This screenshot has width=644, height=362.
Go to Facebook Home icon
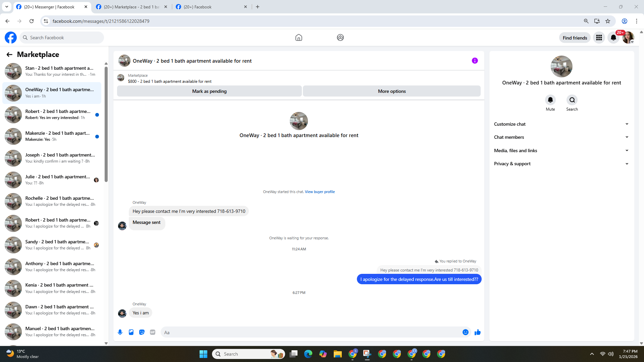[299, 38]
